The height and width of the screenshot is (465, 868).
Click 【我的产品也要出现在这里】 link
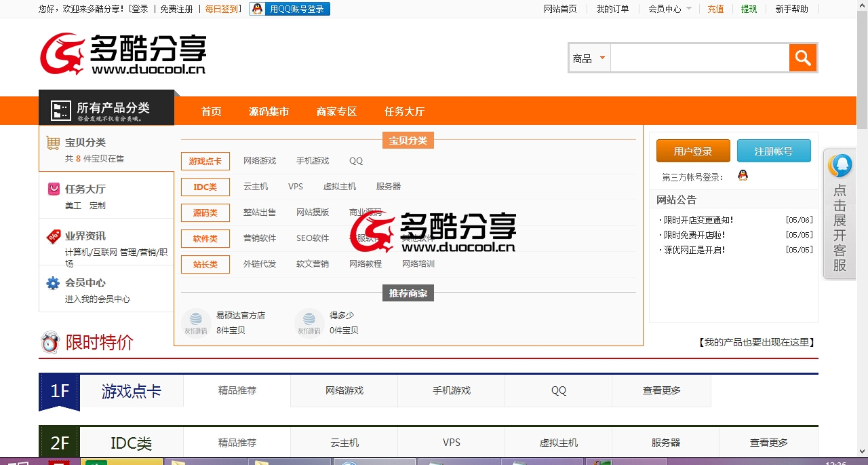pos(756,343)
